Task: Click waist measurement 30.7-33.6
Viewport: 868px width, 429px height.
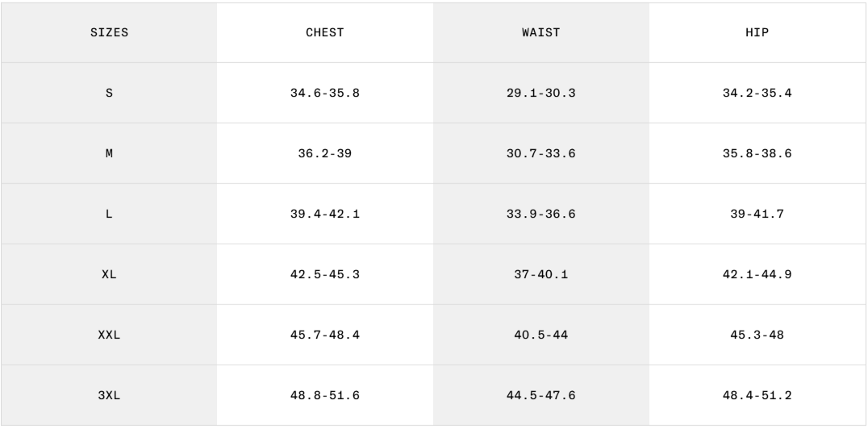Action: pyautogui.click(x=540, y=154)
